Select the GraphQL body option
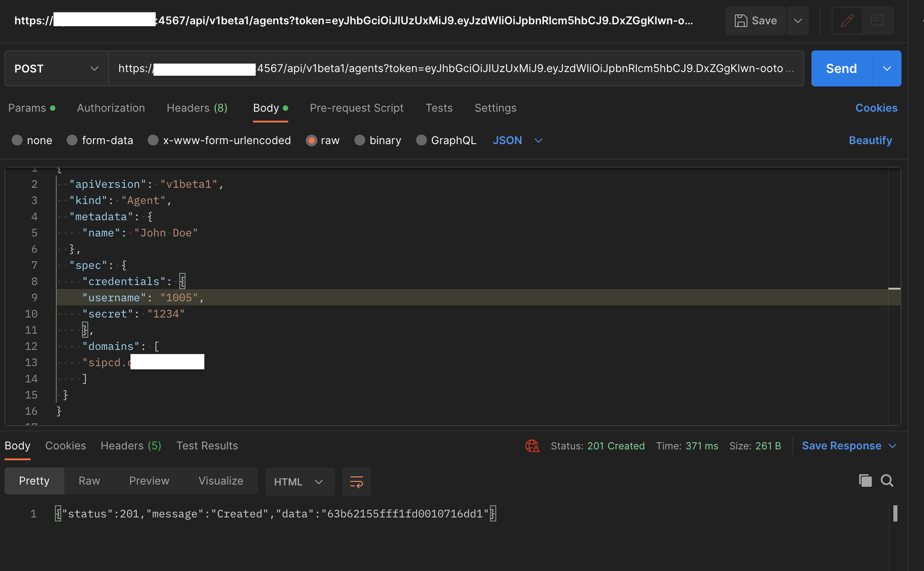The image size is (924, 571). point(421,140)
